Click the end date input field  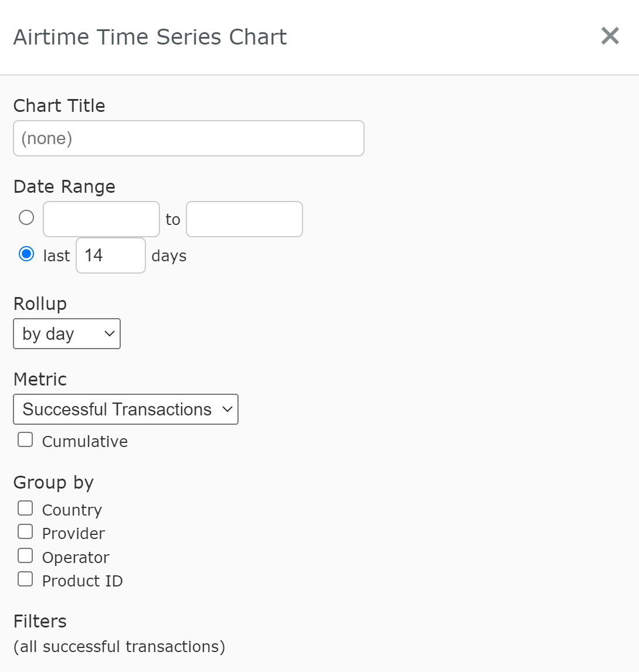click(244, 219)
